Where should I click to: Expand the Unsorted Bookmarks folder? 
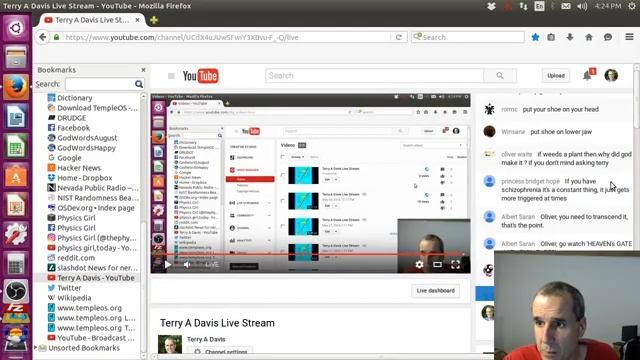[36, 348]
